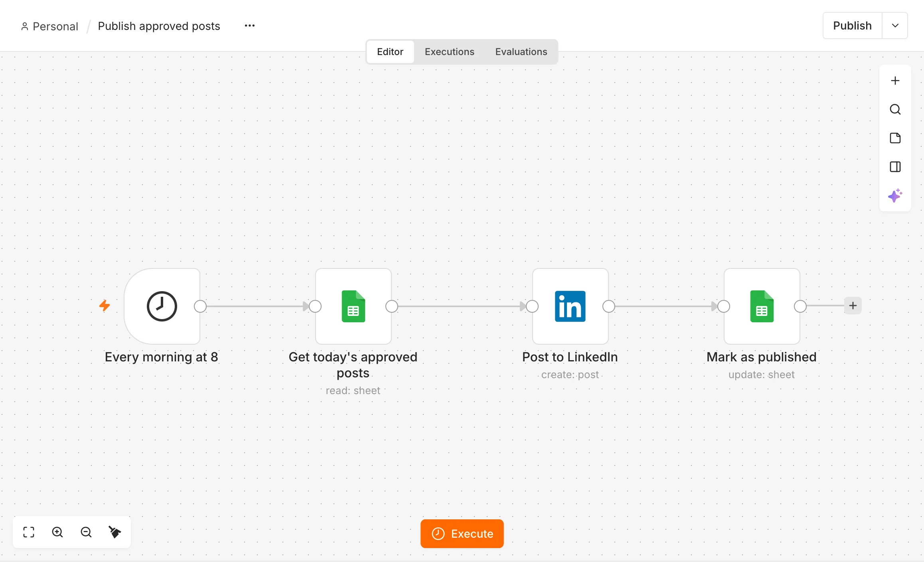Fit the workflow to view

29,532
